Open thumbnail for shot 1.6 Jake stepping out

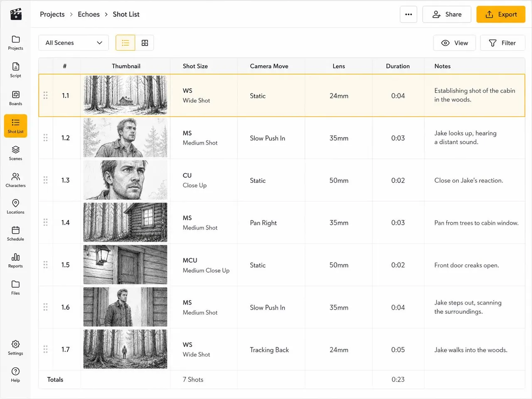pyautogui.click(x=126, y=307)
